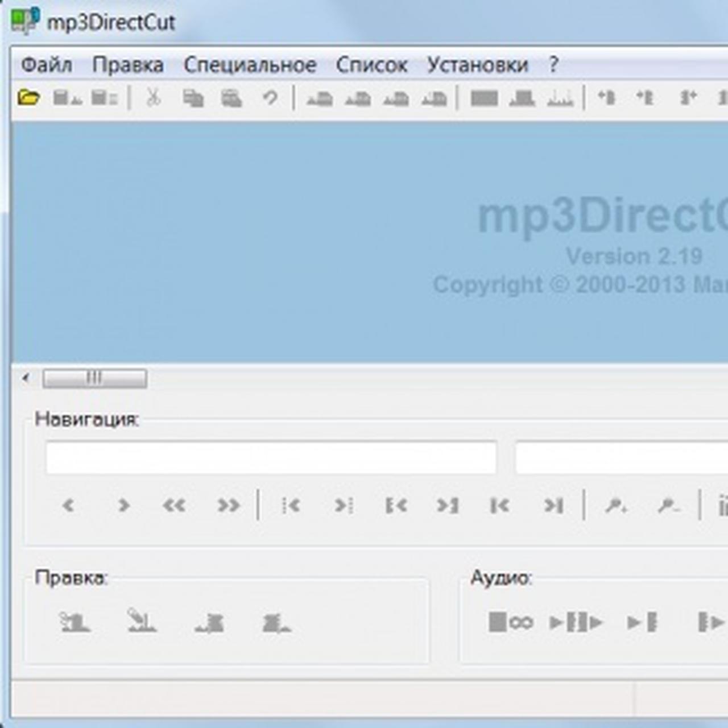Click the Stop and loop button in Аудио

pos(511,622)
